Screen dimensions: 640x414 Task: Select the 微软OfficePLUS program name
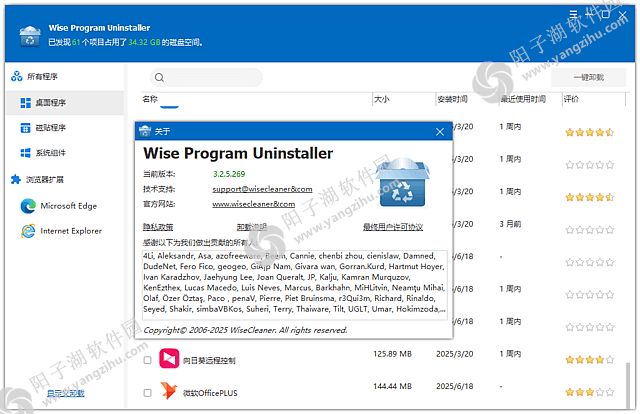coord(210,393)
